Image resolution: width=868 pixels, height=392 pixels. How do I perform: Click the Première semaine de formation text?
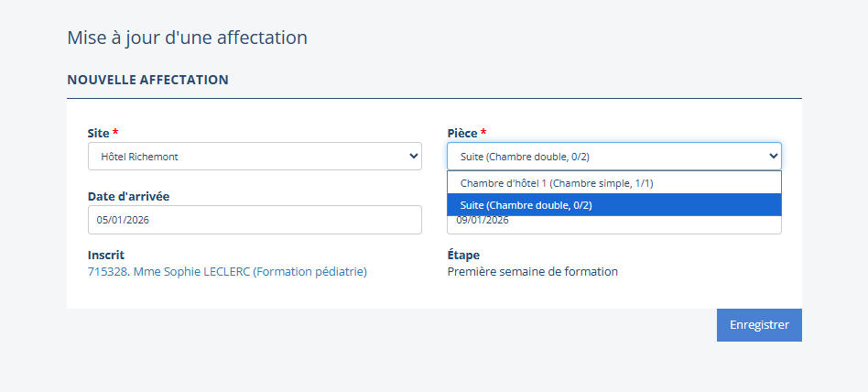[x=532, y=272]
